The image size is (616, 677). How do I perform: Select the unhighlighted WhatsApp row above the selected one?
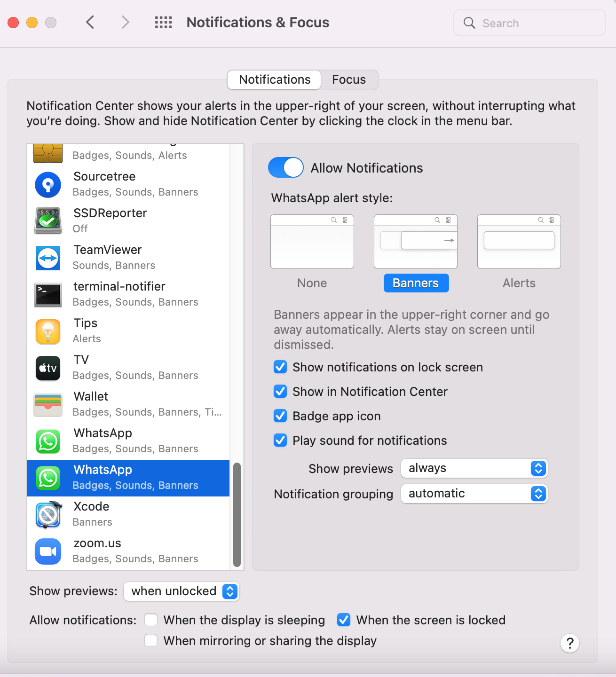pyautogui.click(x=128, y=441)
